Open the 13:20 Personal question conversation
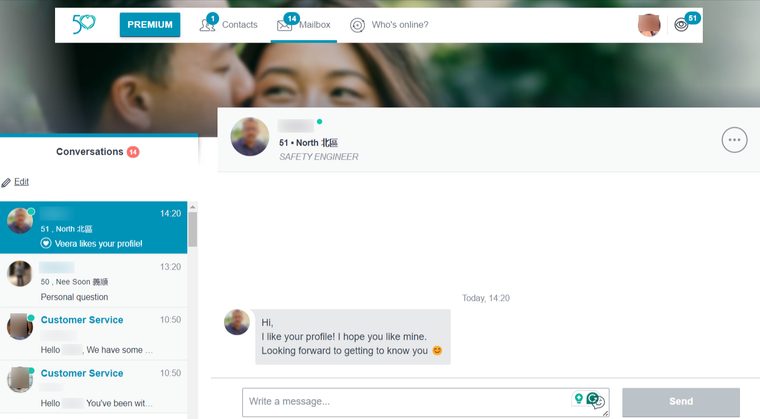 pyautogui.click(x=94, y=281)
